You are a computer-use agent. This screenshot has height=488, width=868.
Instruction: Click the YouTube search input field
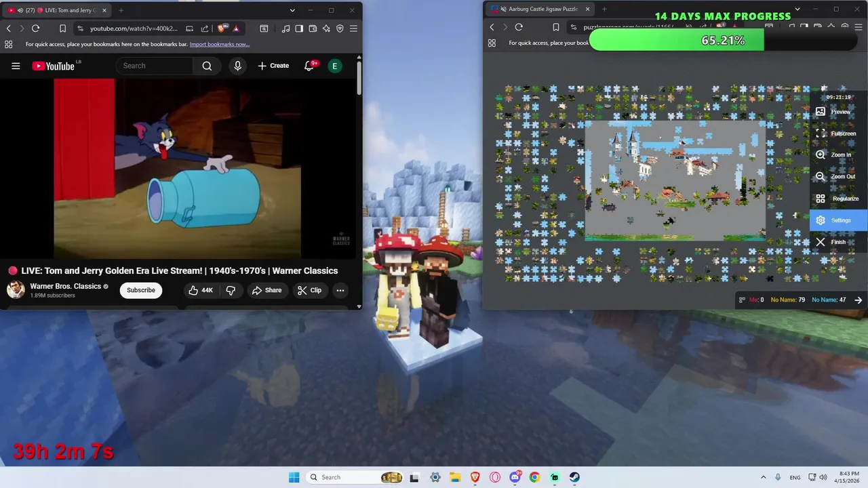[155, 66]
